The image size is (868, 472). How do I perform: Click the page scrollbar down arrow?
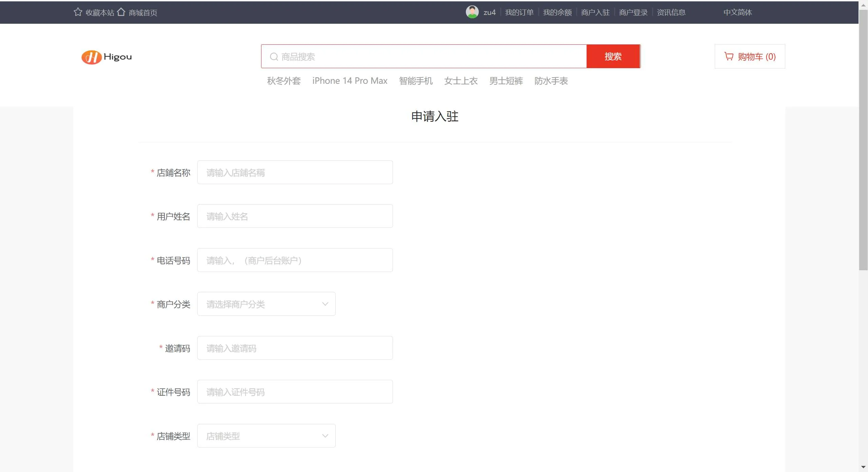pos(863,467)
